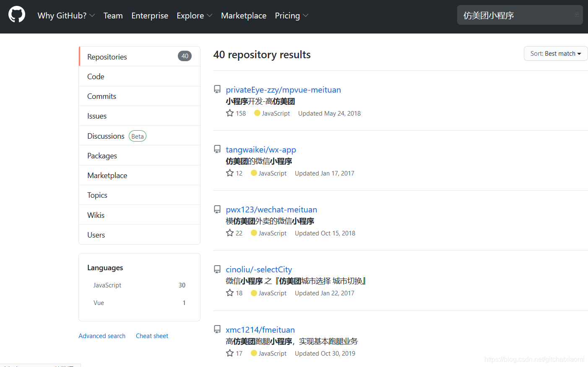Select the Packages results filter

click(139, 155)
